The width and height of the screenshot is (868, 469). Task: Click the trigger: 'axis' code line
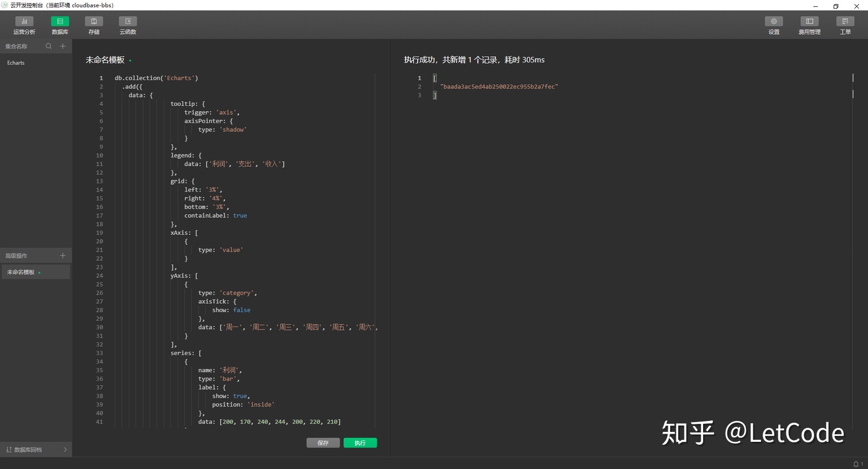point(212,112)
